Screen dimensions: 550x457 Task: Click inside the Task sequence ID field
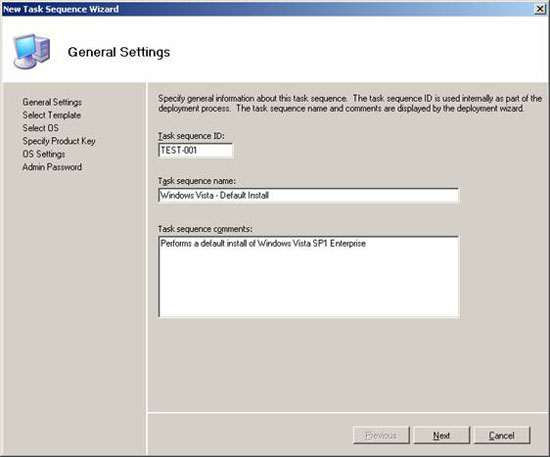point(195,150)
